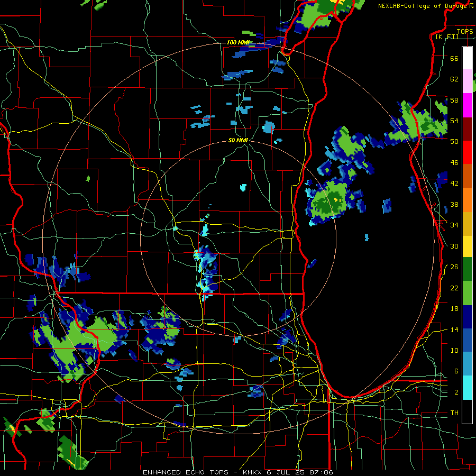Click the '2' value on the legend scale

click(456, 392)
